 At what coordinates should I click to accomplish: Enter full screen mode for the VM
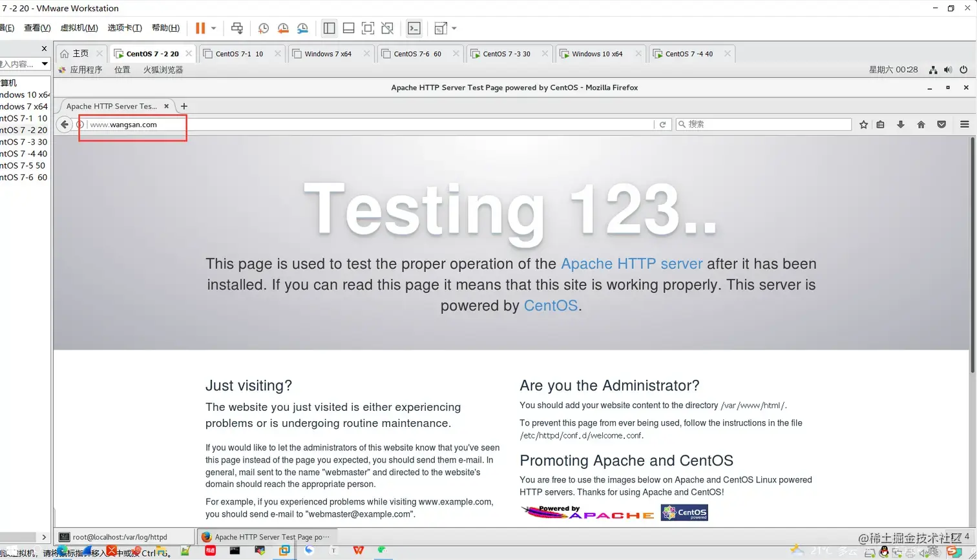click(368, 28)
